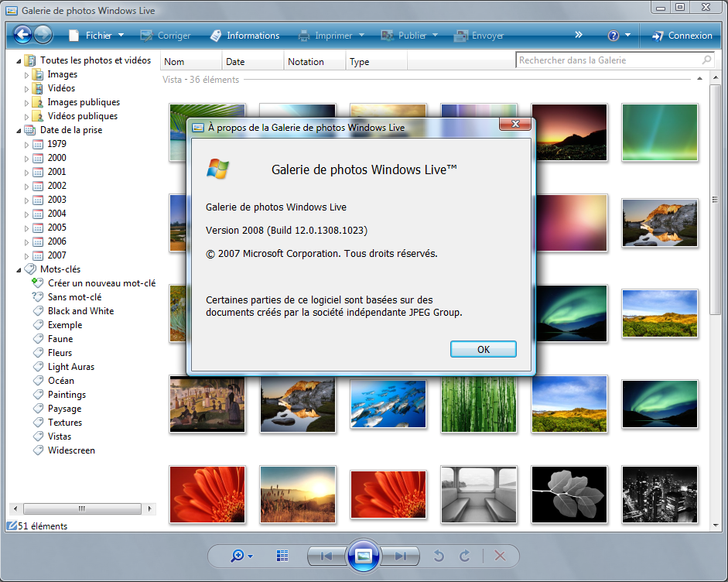Image resolution: width=728 pixels, height=582 pixels.
Task: Start slideshow with center play button
Action: pos(364,556)
